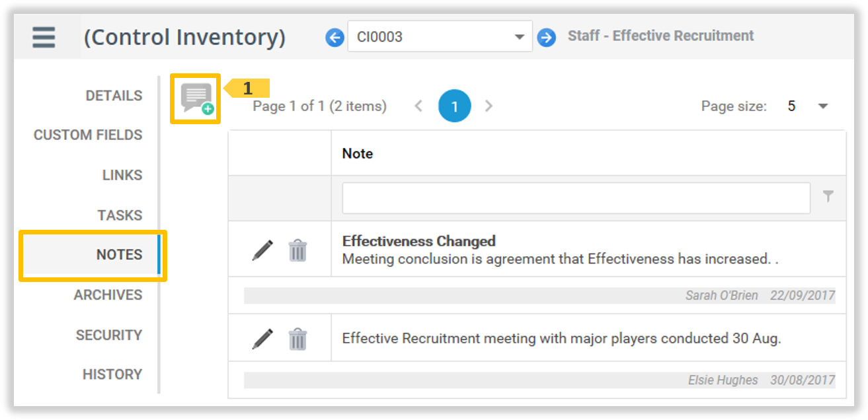Click the Note filter text field
The width and height of the screenshot is (868, 420).
click(x=576, y=198)
